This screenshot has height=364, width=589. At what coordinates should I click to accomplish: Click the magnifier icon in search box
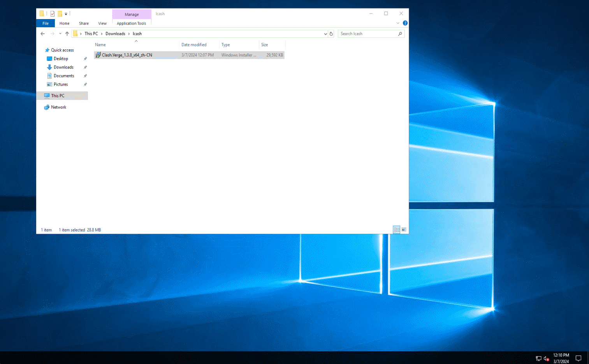click(400, 34)
